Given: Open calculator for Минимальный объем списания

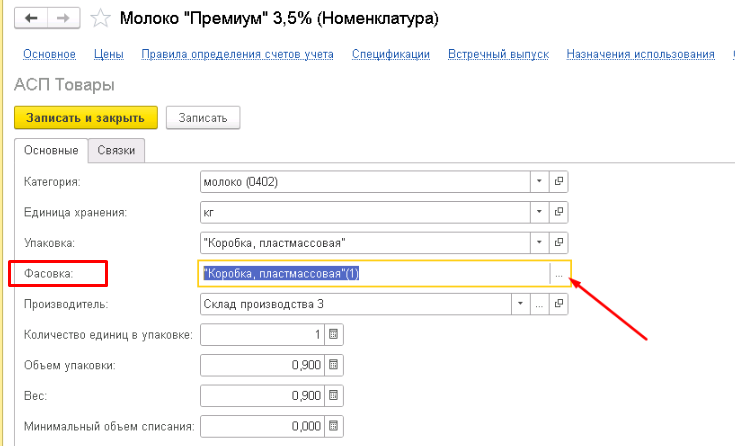Looking at the screenshot, I should click(334, 426).
